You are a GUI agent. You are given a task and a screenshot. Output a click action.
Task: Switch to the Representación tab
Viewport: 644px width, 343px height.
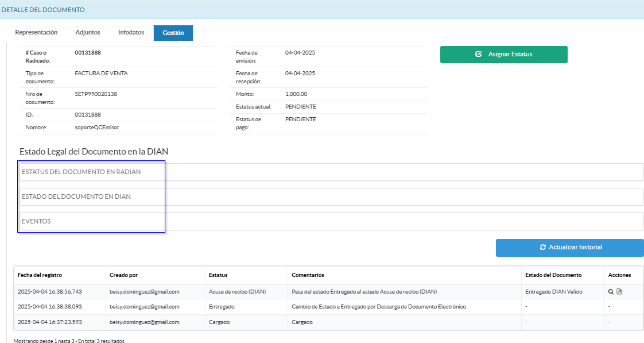tap(36, 33)
